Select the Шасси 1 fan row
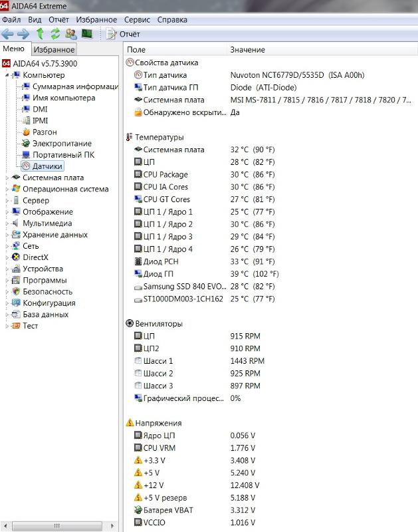 (199, 361)
